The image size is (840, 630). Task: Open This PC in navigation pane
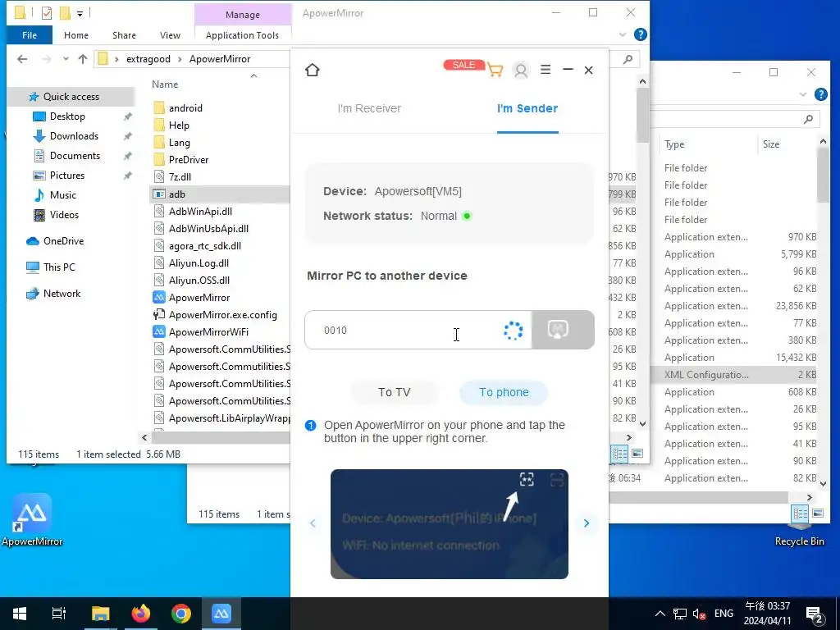(x=59, y=267)
